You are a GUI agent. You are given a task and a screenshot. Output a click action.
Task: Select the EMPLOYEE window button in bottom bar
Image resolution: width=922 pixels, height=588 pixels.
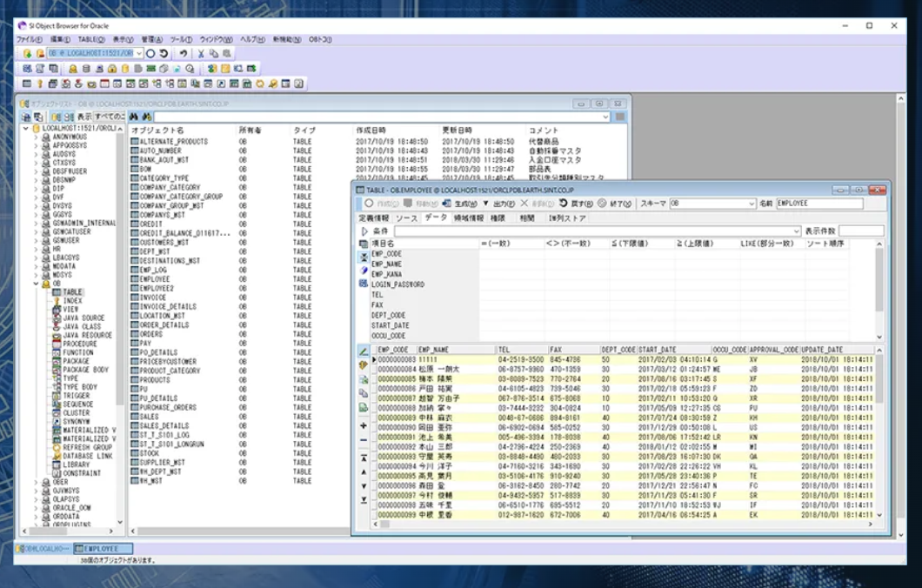click(103, 549)
